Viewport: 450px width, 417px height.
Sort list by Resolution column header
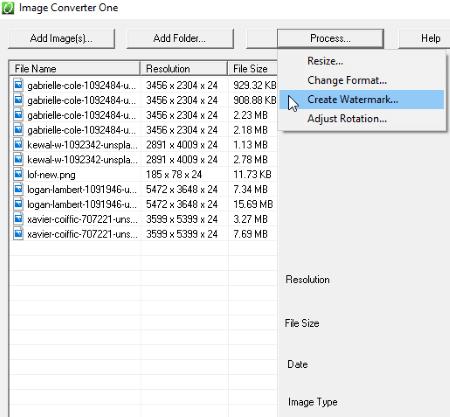184,69
